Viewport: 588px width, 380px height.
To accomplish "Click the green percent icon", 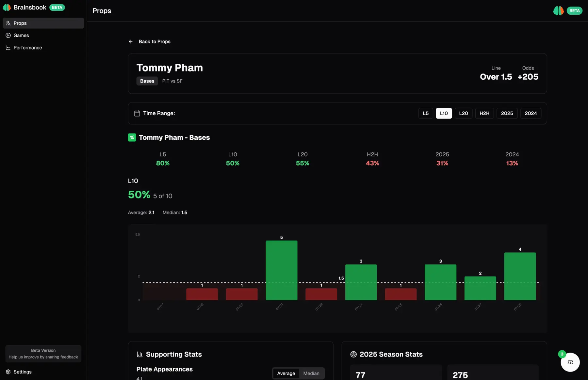I will (132, 137).
